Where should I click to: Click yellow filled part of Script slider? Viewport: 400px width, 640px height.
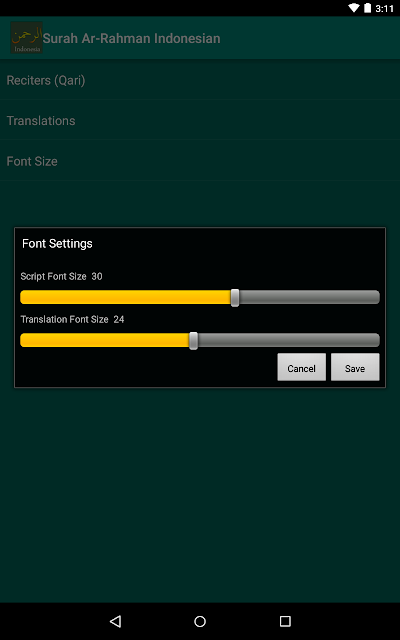click(125, 297)
